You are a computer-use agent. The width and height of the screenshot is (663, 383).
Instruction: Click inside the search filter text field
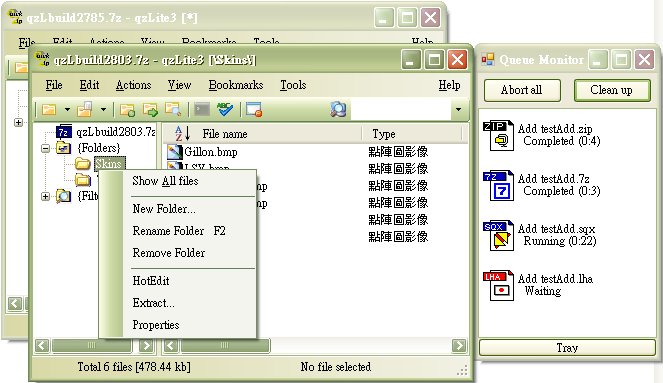tap(400, 110)
